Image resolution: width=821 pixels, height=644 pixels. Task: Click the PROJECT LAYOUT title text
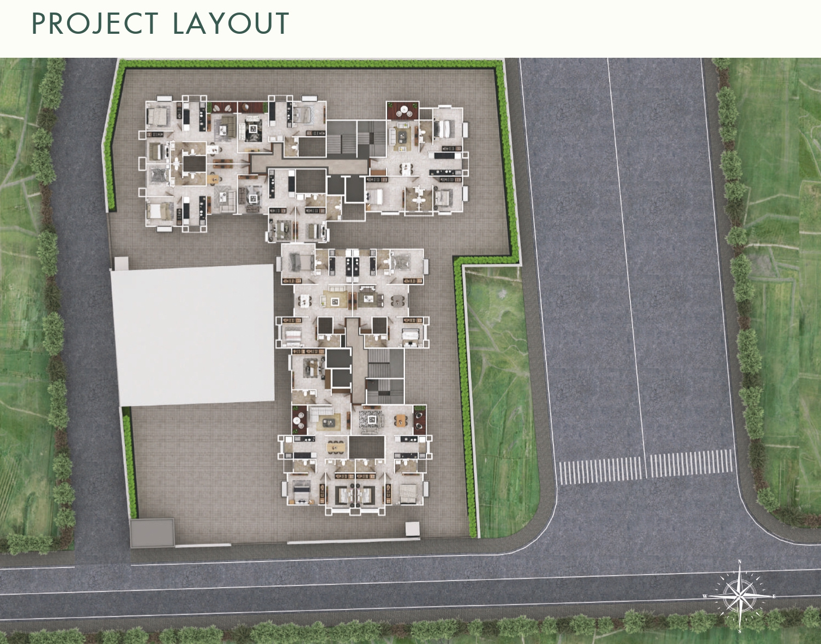[160, 24]
